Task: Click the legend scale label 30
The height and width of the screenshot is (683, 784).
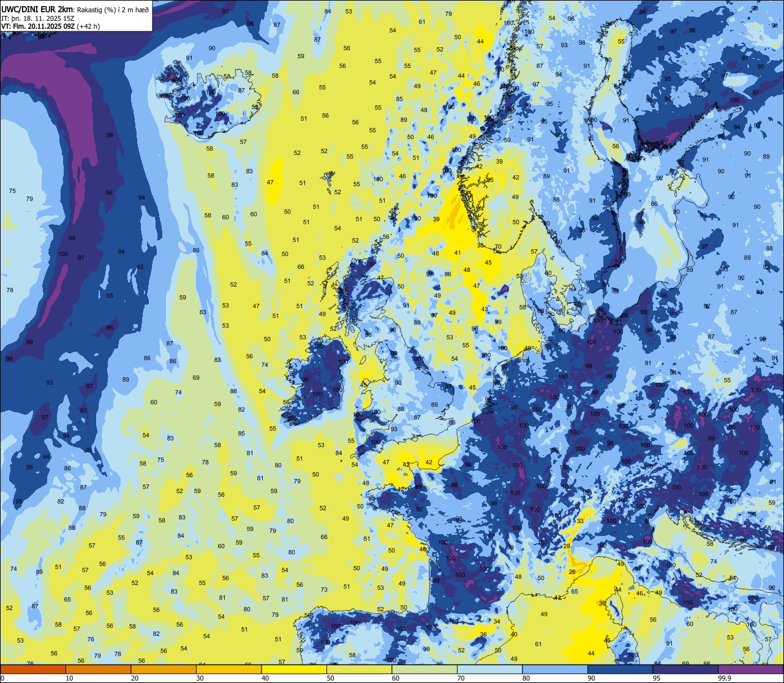Action: pyautogui.click(x=200, y=678)
